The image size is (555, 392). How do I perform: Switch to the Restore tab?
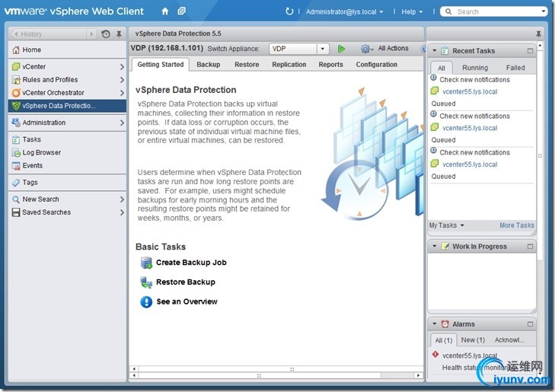coord(247,65)
